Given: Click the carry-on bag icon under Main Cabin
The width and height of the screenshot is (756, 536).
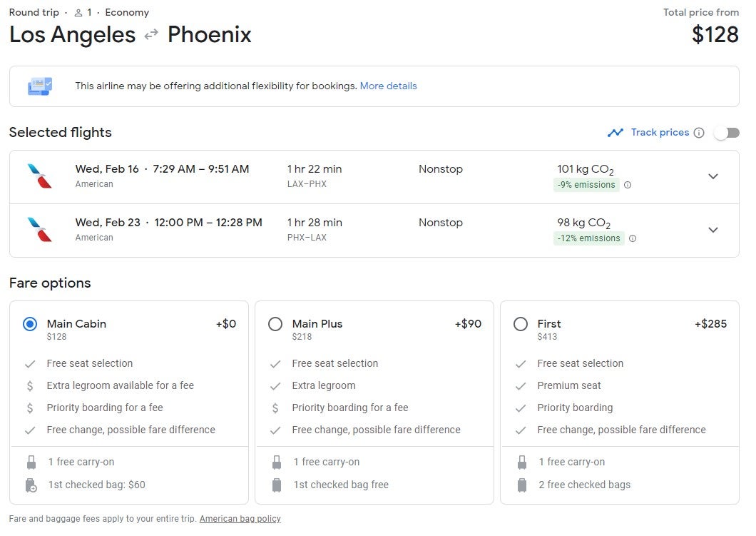Looking at the screenshot, I should (31, 462).
